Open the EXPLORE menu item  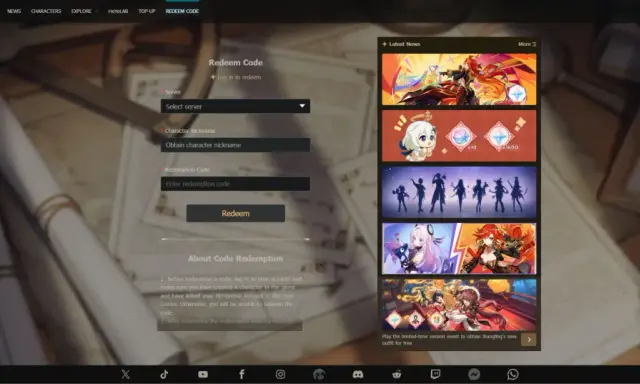coord(81,11)
